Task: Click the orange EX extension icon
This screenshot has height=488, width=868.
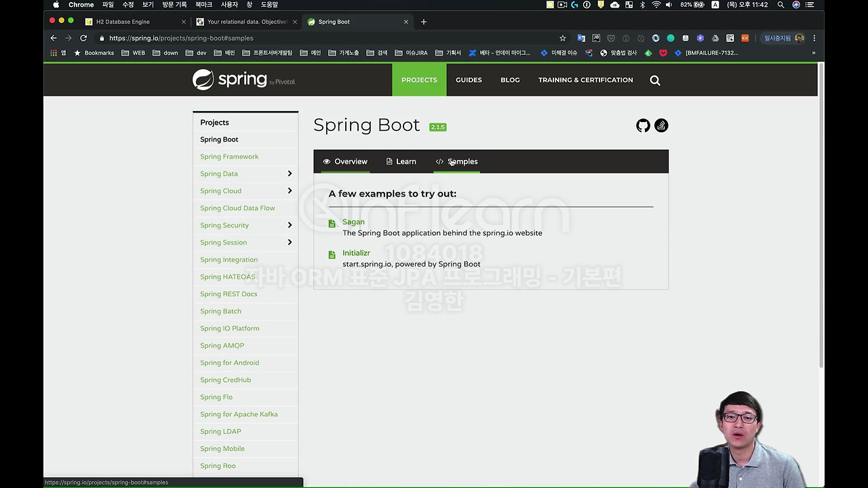Action: tap(745, 38)
